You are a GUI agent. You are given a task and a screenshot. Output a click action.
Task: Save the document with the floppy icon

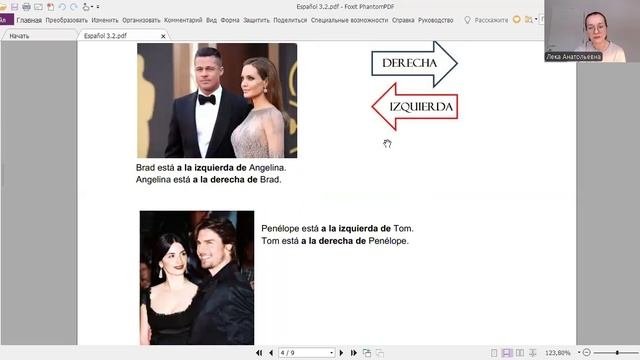[15, 7]
